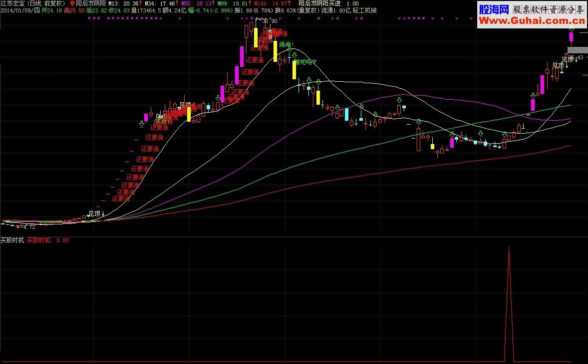
Task: Click the change 幅-0.74(-2.99%)
Action: pos(210,10)
